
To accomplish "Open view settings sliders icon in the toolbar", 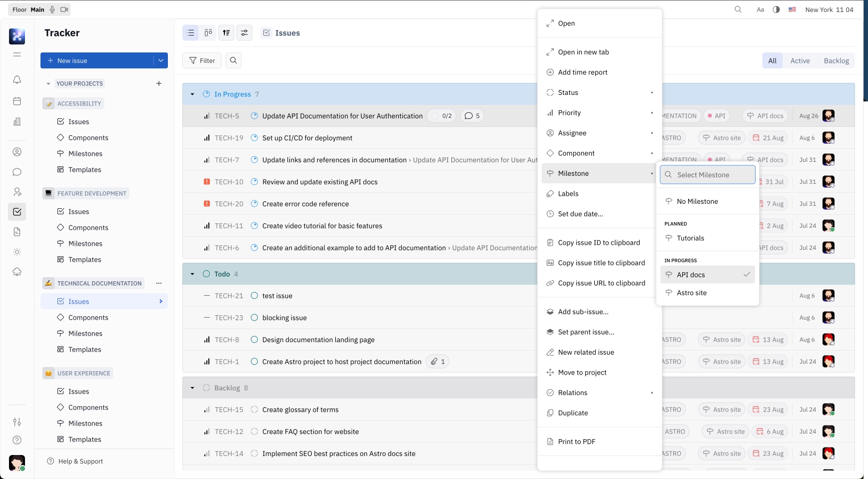I will [244, 32].
